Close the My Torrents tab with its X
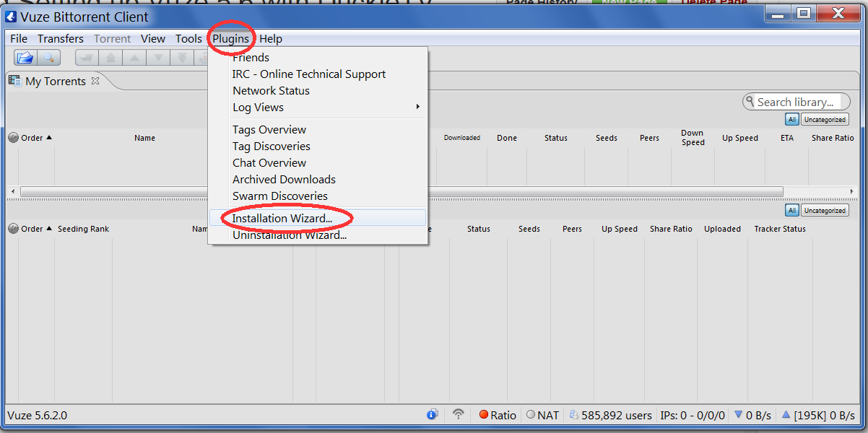Viewport: 868px width, 433px height. coord(95,81)
